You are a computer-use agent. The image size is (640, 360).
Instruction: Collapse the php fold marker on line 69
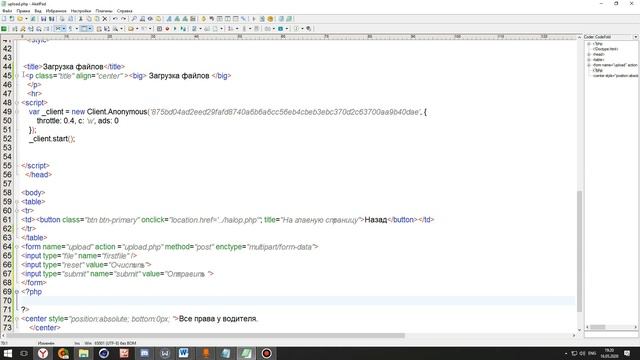(17, 291)
